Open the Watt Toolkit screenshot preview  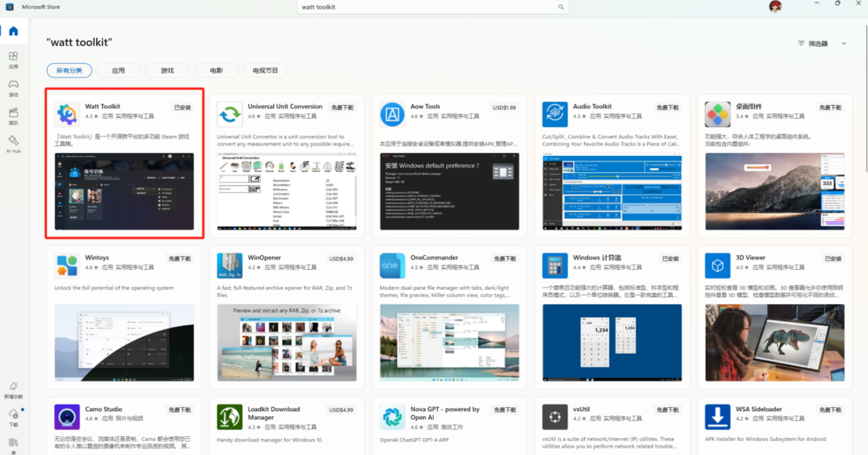pos(124,191)
